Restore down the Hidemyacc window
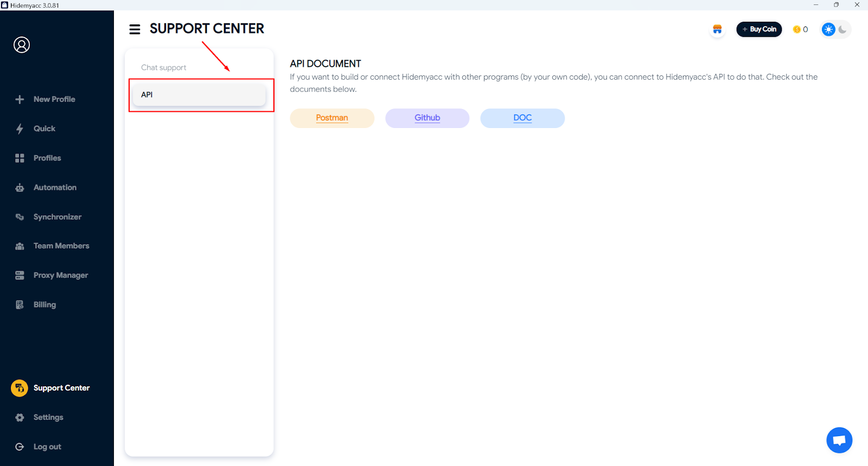 coord(837,5)
